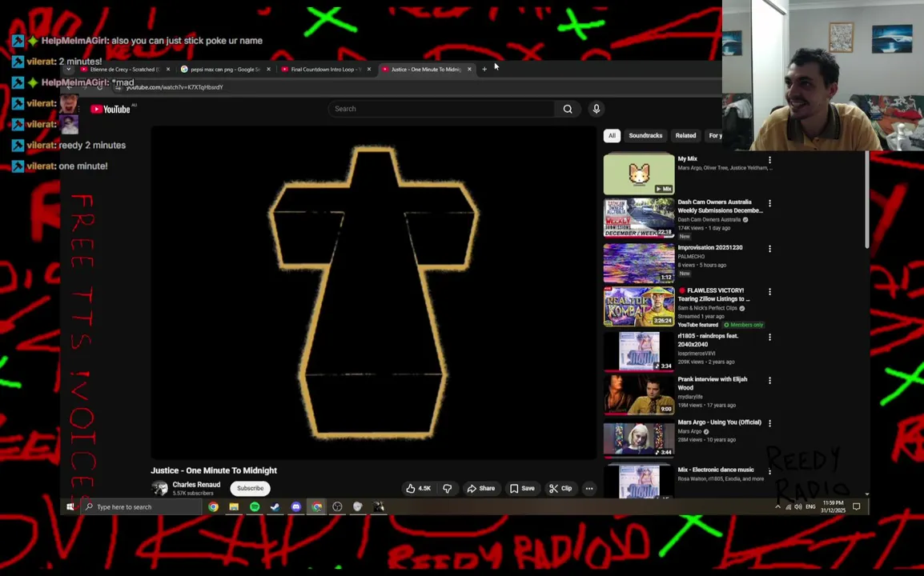Open the Chrome tab search dropdown arrow
This screenshot has width=924, height=576.
click(x=68, y=69)
